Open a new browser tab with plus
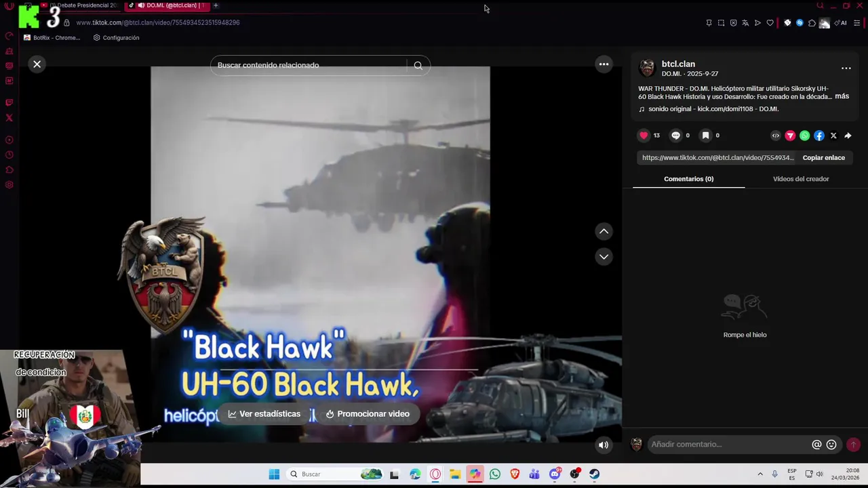Viewport: 868px width, 488px height. [216, 5]
